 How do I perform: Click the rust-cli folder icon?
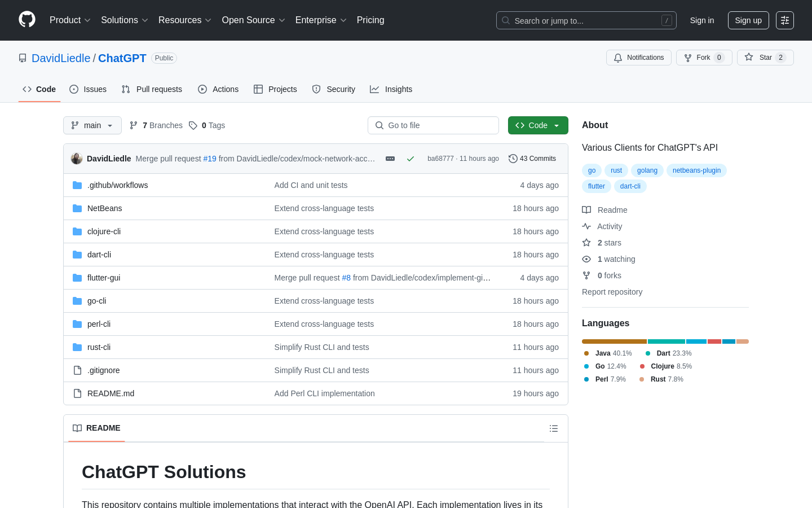[x=77, y=347]
